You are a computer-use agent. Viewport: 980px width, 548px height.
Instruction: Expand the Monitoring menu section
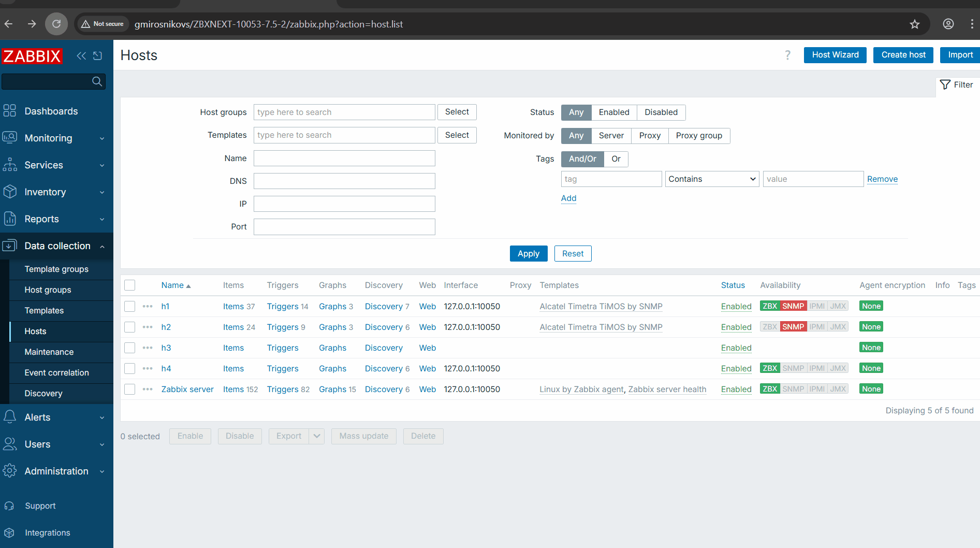56,138
